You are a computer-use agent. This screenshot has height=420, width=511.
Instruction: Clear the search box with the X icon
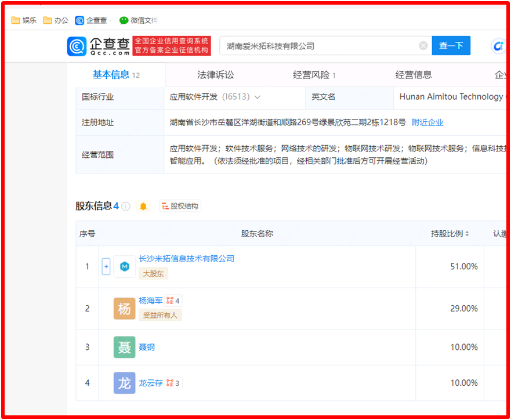(423, 46)
